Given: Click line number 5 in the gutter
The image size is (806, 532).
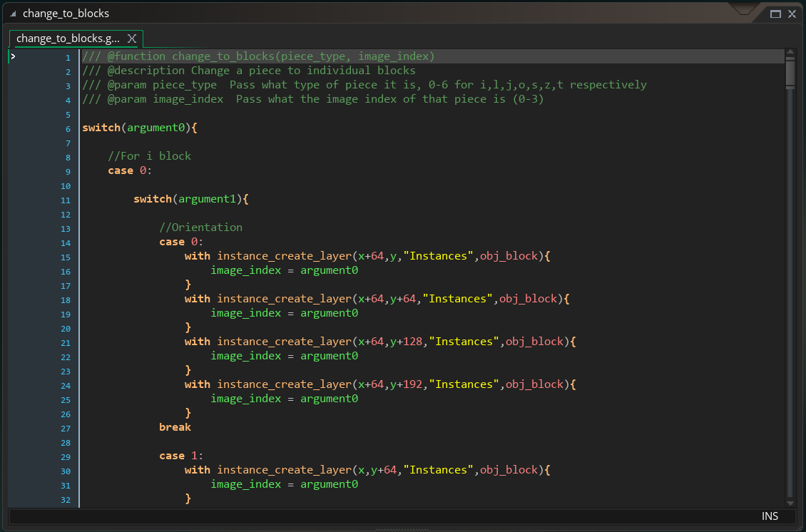Looking at the screenshot, I should (x=68, y=115).
